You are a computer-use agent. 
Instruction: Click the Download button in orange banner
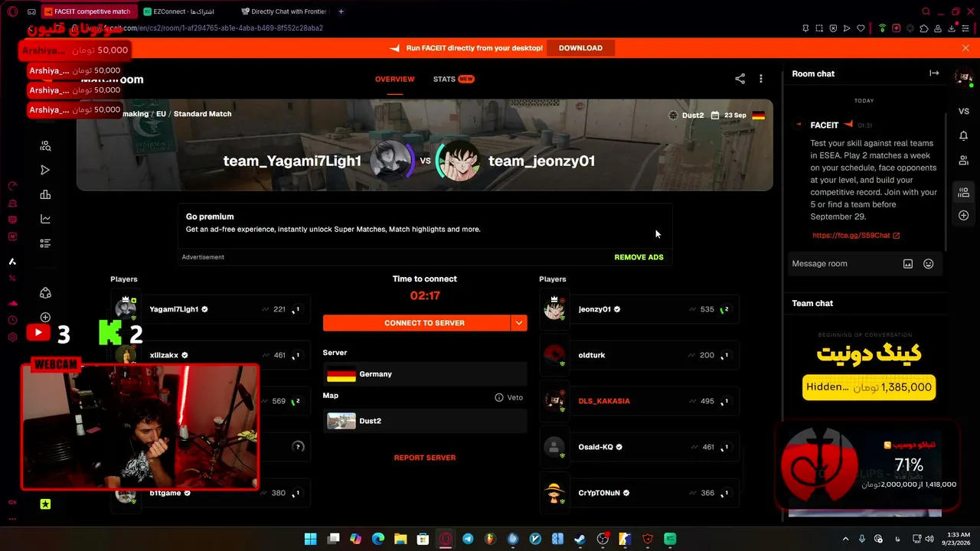tap(580, 47)
